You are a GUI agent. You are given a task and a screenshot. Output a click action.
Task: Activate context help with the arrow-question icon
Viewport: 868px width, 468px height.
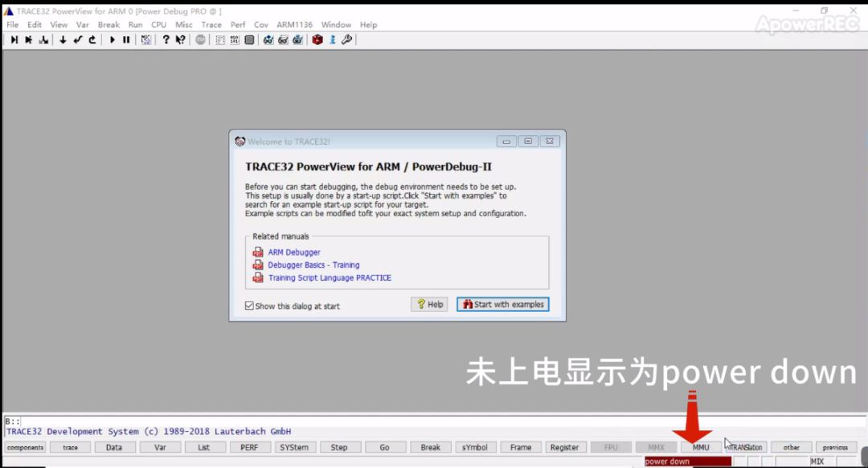182,39
